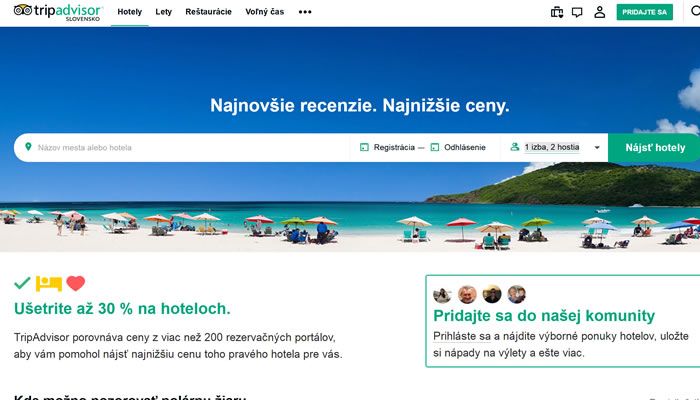Click the Nájsť hotely button
Screen dimensions: 700x400
point(654,148)
